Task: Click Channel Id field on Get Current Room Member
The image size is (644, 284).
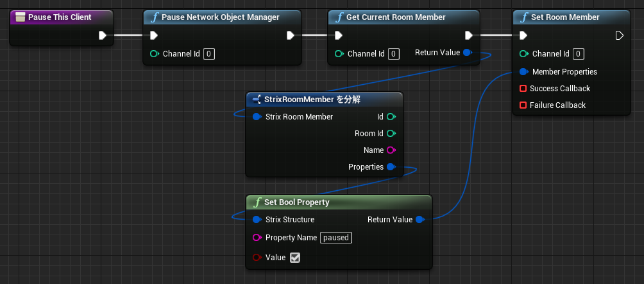Action: coord(393,53)
